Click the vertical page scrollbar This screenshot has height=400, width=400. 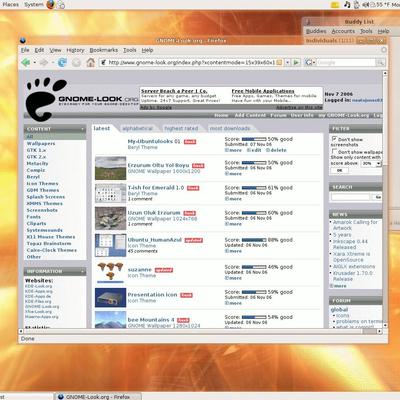385,199
